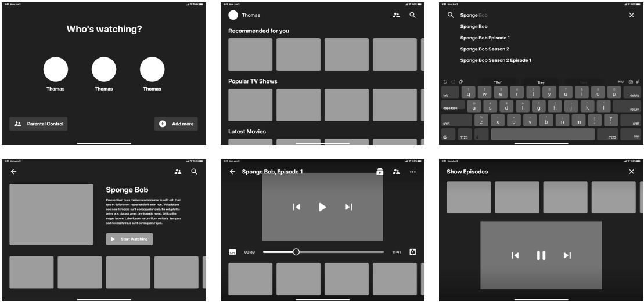644x304 pixels.
Task: Open the three-dots more menu in the player
Action: pos(413,172)
